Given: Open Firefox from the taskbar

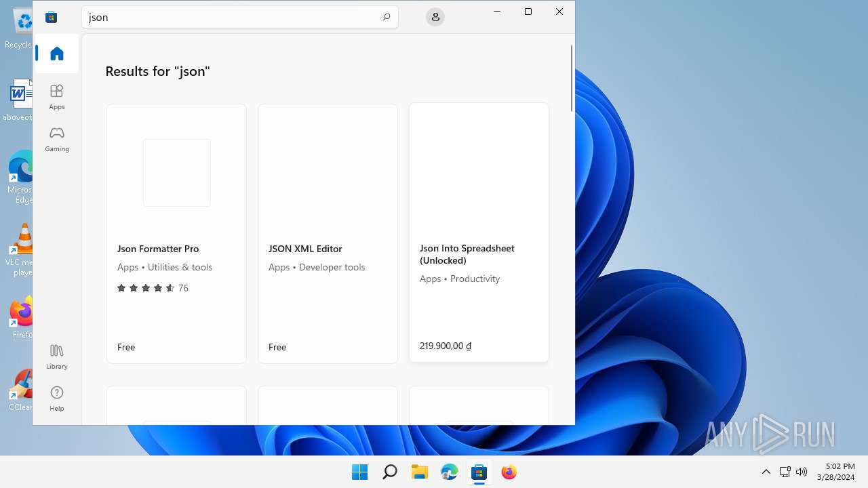Looking at the screenshot, I should click(509, 472).
